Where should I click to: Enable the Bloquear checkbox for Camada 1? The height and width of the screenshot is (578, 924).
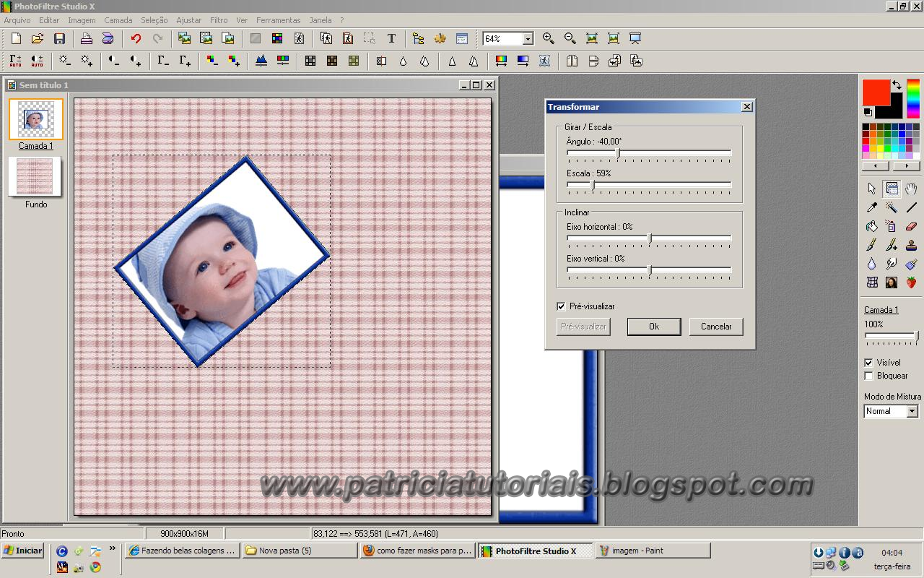tap(868, 376)
